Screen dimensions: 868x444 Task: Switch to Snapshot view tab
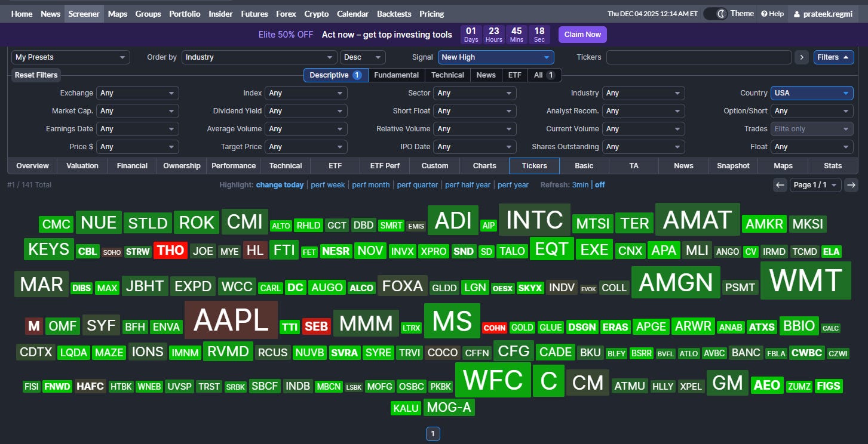click(733, 166)
